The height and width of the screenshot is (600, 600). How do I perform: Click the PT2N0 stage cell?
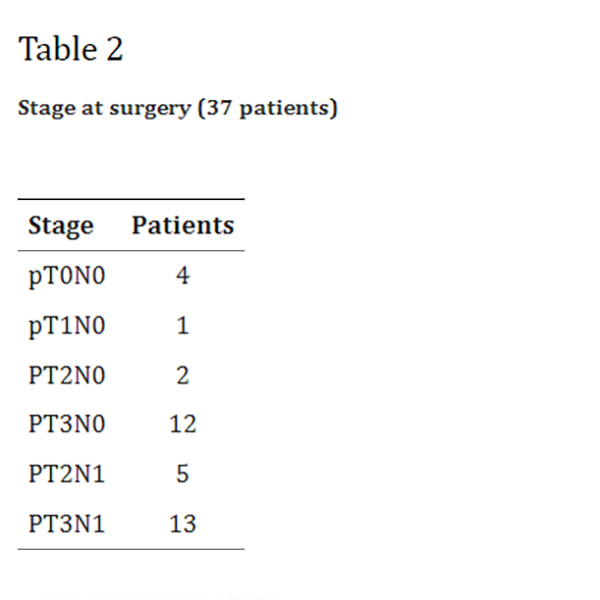(x=66, y=376)
